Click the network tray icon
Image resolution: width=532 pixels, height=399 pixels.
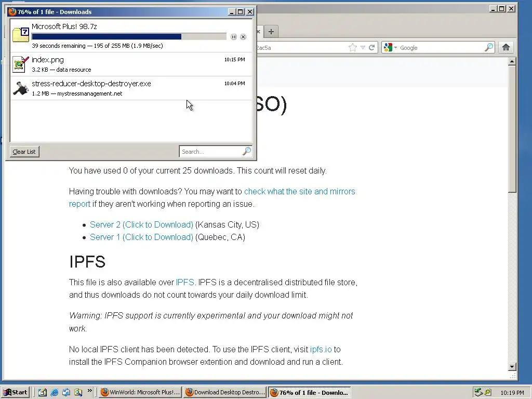(x=478, y=392)
